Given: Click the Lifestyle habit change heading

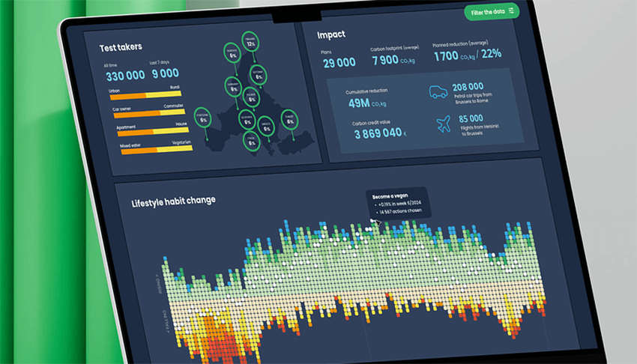Looking at the screenshot, I should tap(173, 201).
